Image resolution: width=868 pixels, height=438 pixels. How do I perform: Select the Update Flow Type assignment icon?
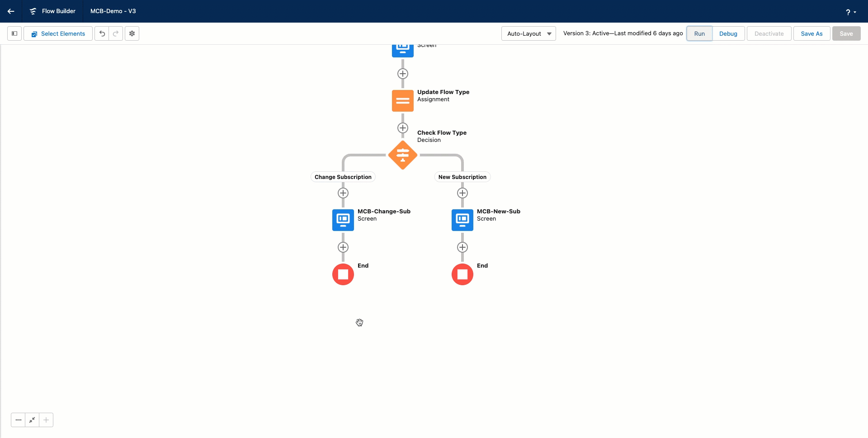pyautogui.click(x=402, y=101)
